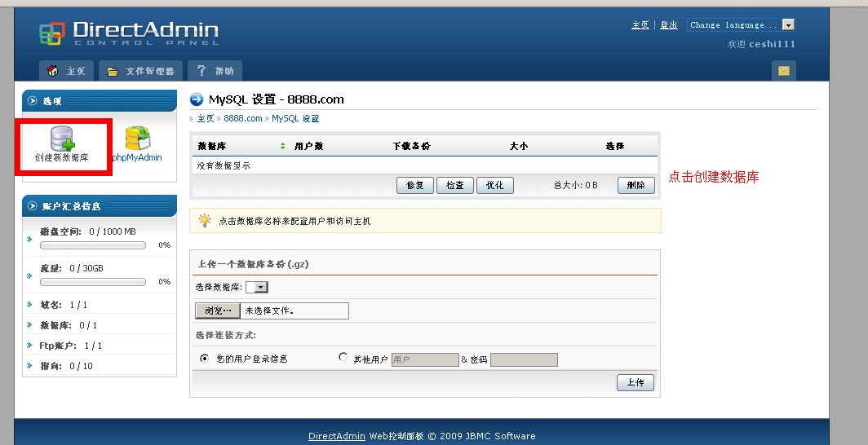This screenshot has height=445, width=868.
Task: Click the house icon in the Home tab
Action: (x=53, y=71)
